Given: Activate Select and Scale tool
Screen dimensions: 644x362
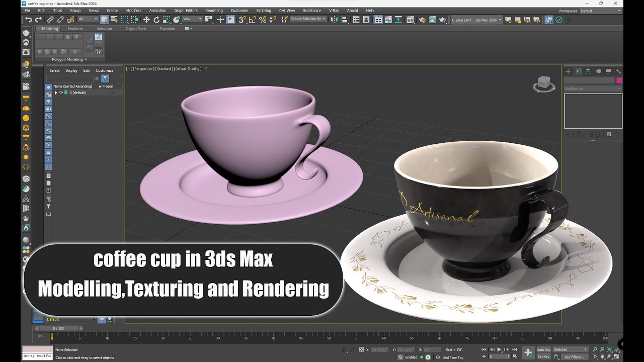Looking at the screenshot, I should click(x=166, y=20).
